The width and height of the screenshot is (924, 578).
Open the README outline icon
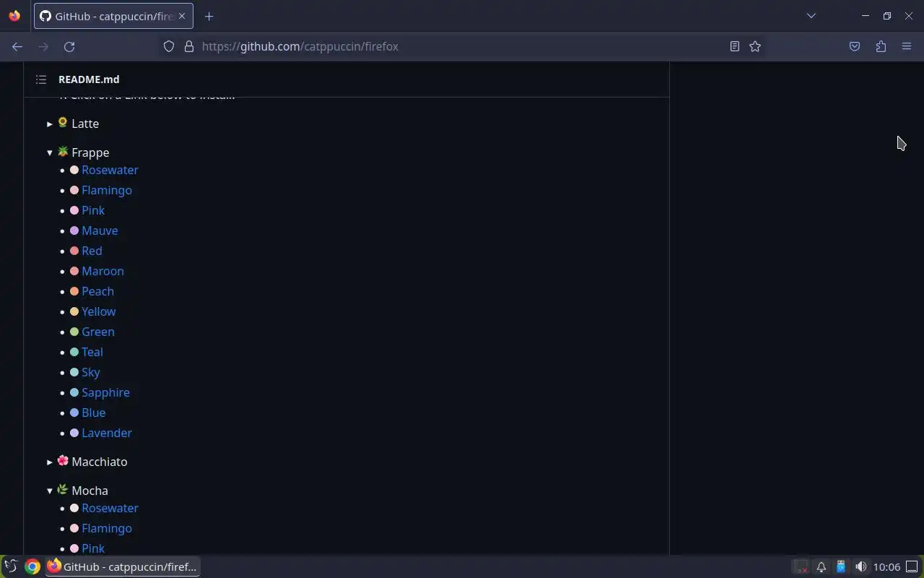click(41, 79)
